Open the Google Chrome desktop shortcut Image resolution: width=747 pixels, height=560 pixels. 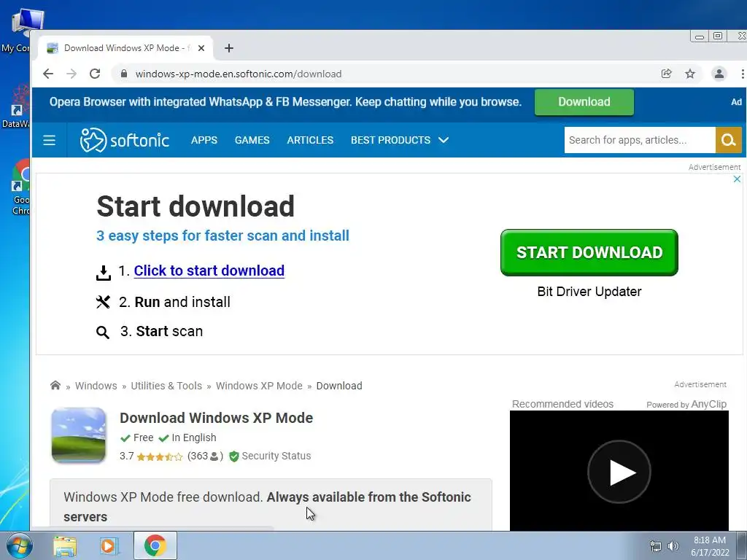click(21, 187)
